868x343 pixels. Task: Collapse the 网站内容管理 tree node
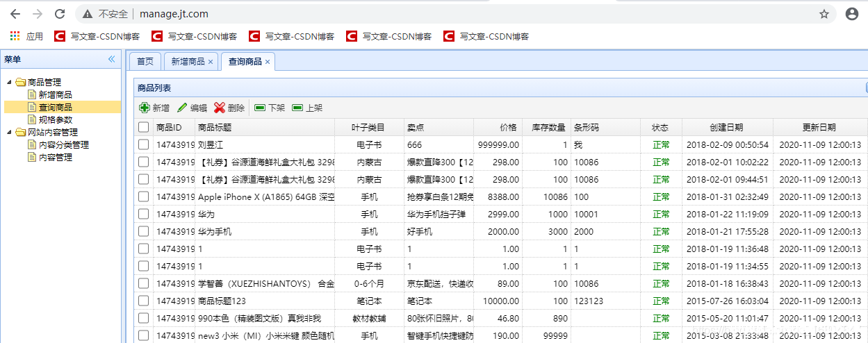(x=10, y=133)
